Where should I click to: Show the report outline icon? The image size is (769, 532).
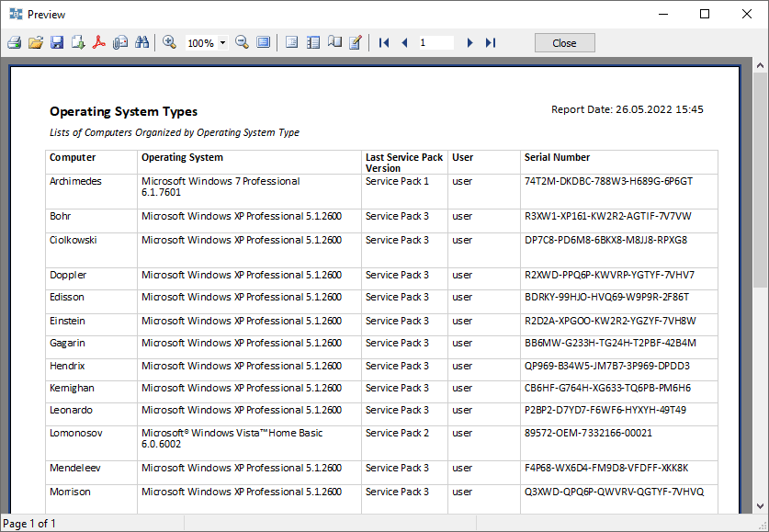pyautogui.click(x=292, y=42)
